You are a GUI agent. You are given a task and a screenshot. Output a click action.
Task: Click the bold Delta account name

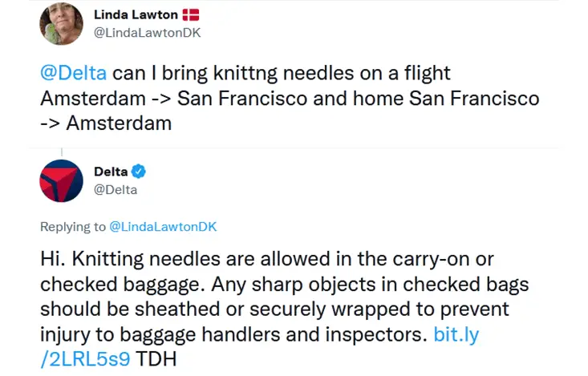pos(111,172)
